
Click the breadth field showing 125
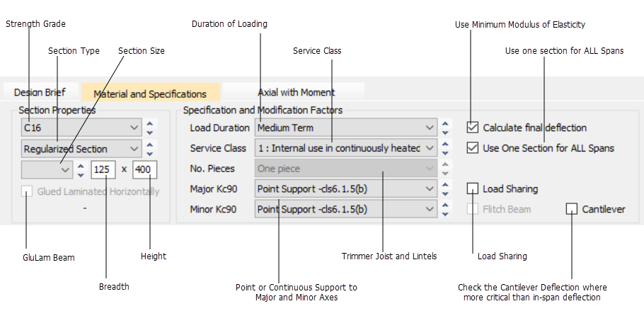(104, 170)
